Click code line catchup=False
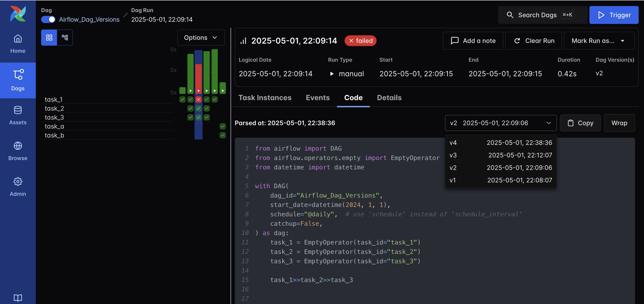 tap(297, 224)
